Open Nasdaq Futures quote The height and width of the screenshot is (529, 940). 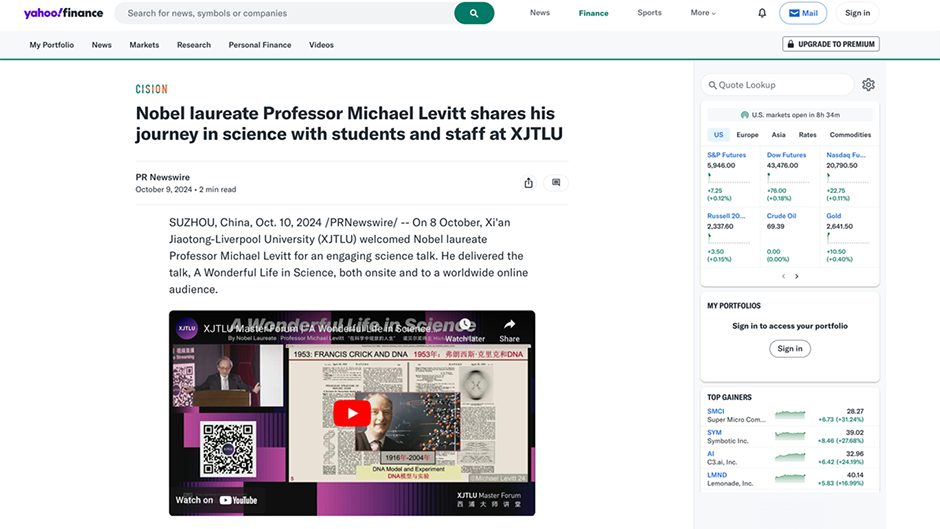(845, 155)
